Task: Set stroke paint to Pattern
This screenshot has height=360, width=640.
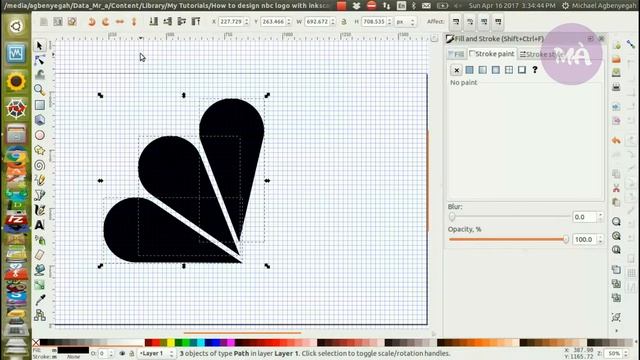Action: coord(509,70)
